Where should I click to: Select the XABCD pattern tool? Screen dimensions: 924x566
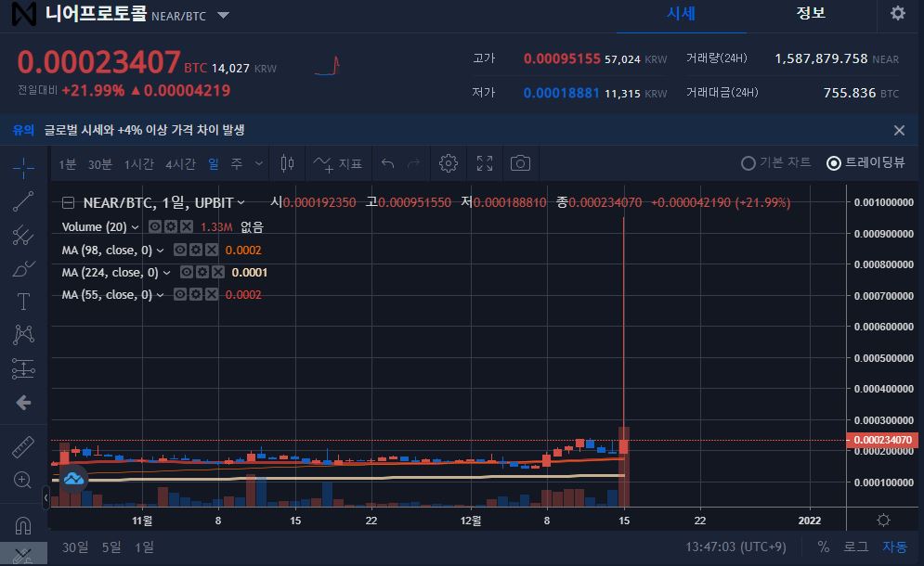pos(23,335)
